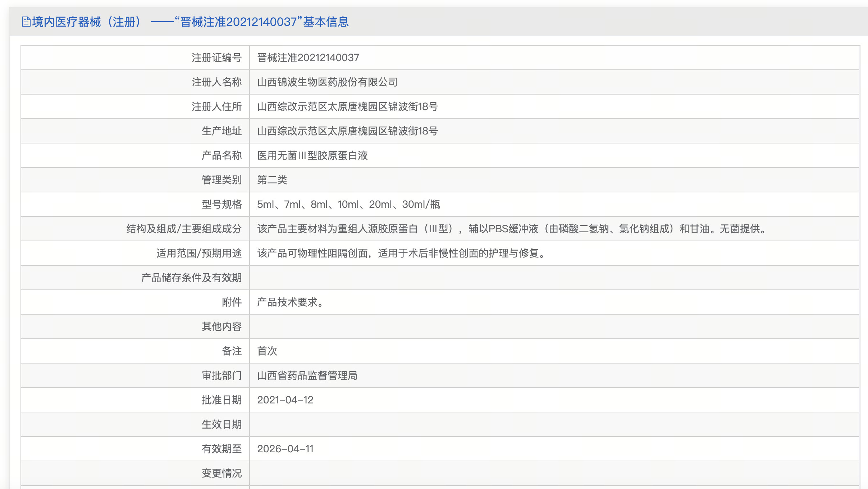
Task: Click the 结构及组成/主要组成成分 label
Action: 184,229
